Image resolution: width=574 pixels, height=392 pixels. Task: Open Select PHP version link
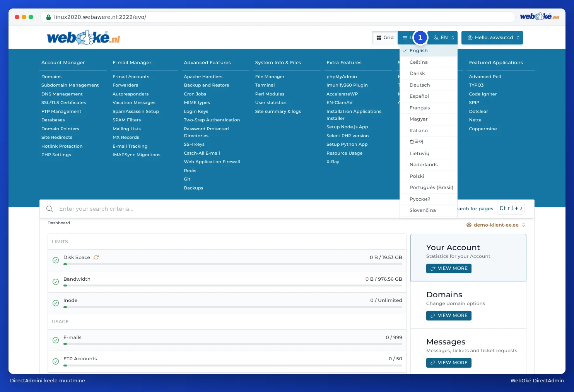click(347, 136)
